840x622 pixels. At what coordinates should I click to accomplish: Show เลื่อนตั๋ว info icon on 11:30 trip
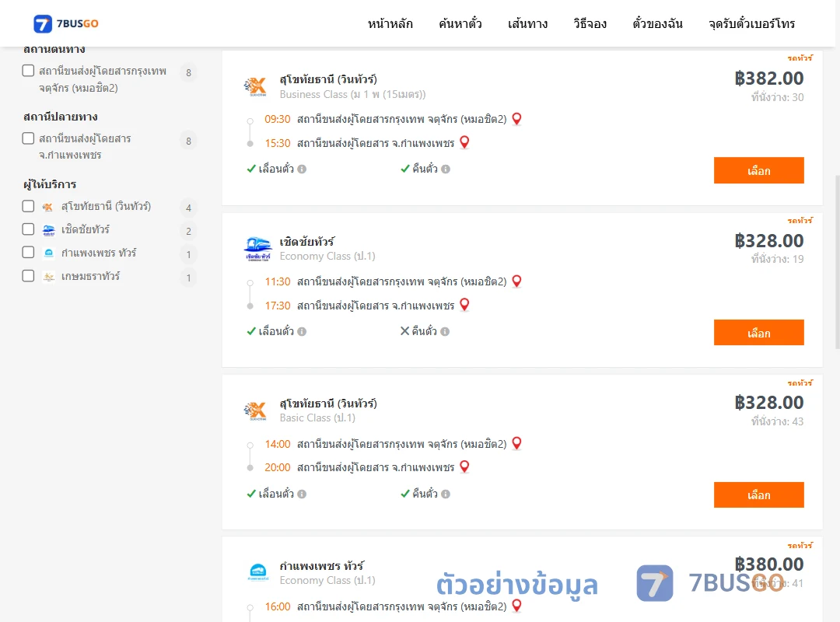(302, 332)
